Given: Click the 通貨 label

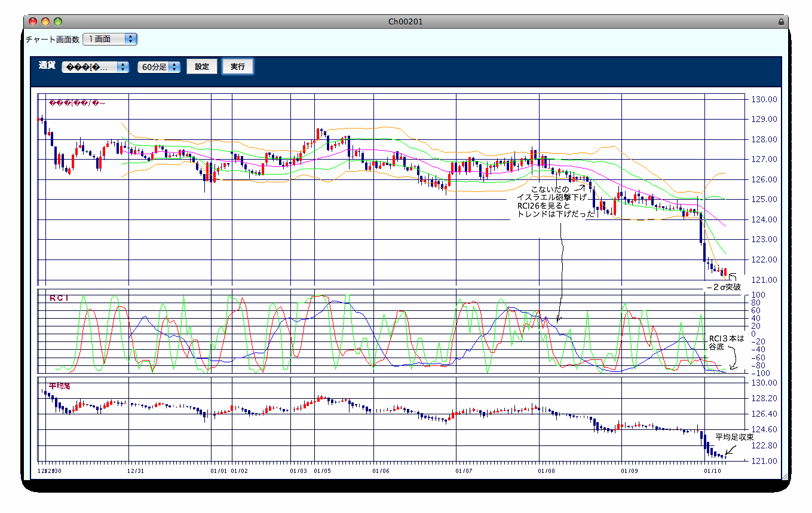Looking at the screenshot, I should coord(47,66).
